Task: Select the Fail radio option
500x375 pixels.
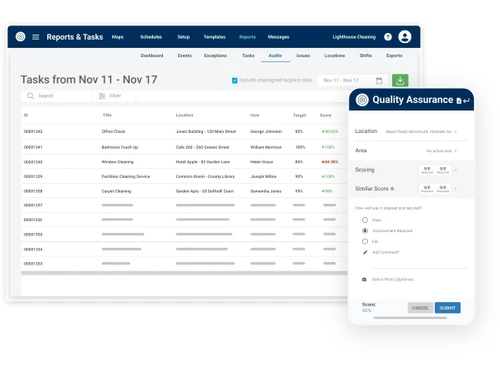Action: (365, 241)
